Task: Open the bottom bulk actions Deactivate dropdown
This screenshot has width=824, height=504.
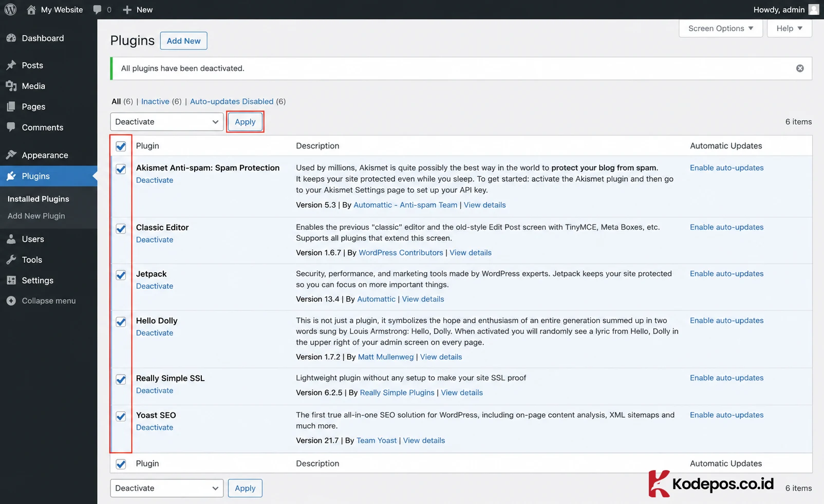Action: [x=167, y=488]
